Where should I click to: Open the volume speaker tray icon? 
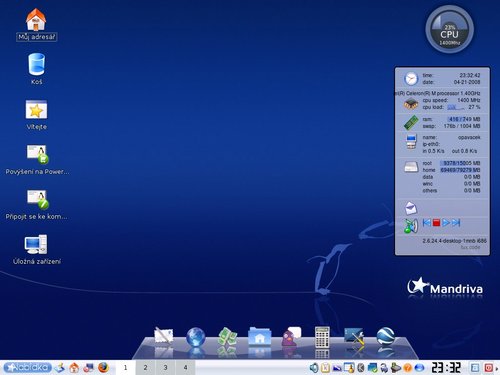click(314, 368)
